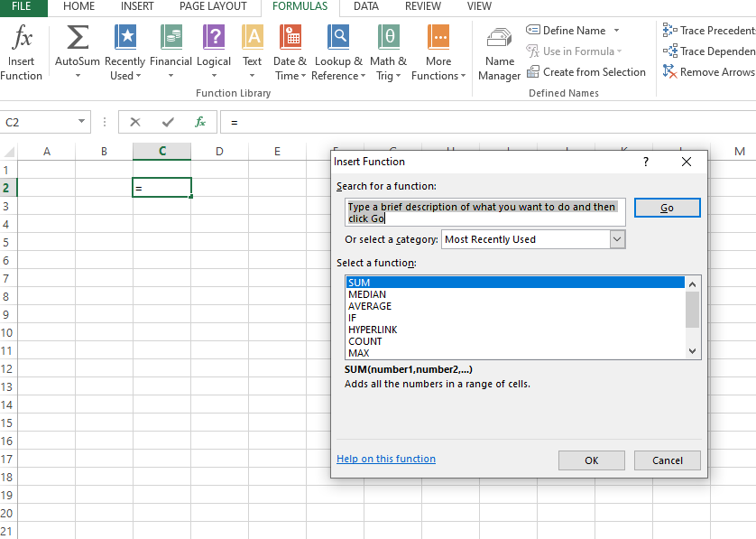Click the formula bar cancel X icon
This screenshot has height=539, width=756.
[x=135, y=122]
